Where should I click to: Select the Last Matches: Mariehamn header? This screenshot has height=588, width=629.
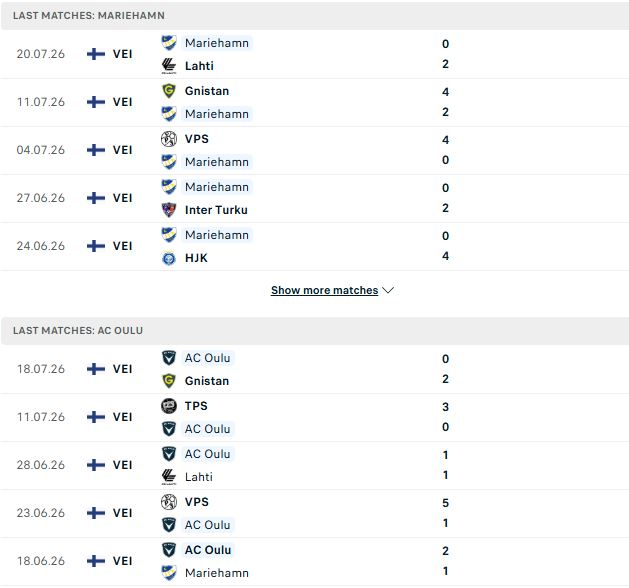pyautogui.click(x=89, y=16)
